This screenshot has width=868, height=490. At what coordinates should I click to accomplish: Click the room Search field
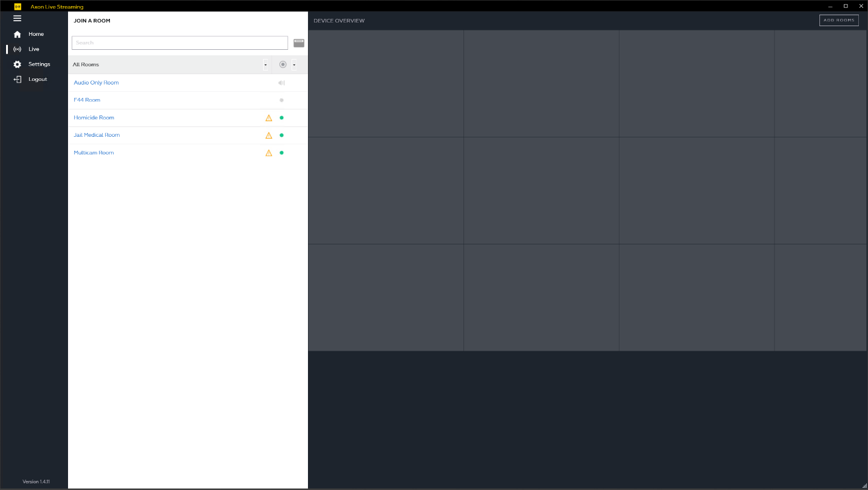tap(180, 43)
